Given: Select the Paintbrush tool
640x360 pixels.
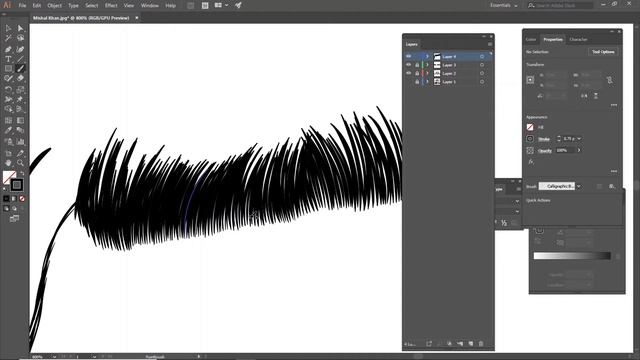Looking at the screenshot, I should [x=20, y=69].
